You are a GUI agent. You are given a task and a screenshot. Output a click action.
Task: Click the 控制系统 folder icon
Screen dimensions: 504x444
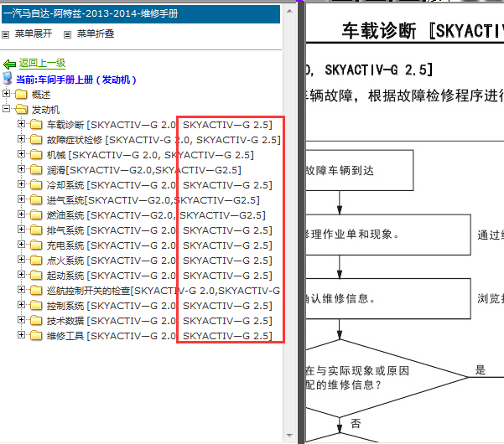(36, 305)
